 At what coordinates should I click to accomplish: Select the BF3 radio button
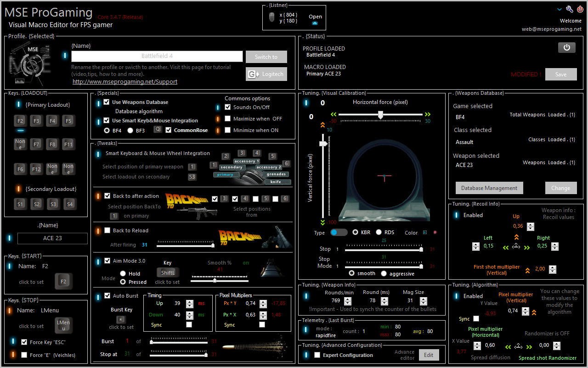pos(130,130)
